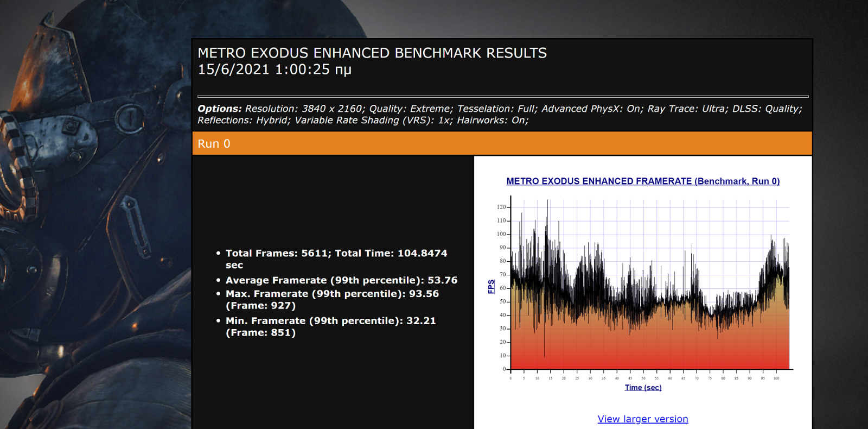Click the METRO EXODUS ENHANCED BENCHMARK RESULTS heading

[372, 53]
